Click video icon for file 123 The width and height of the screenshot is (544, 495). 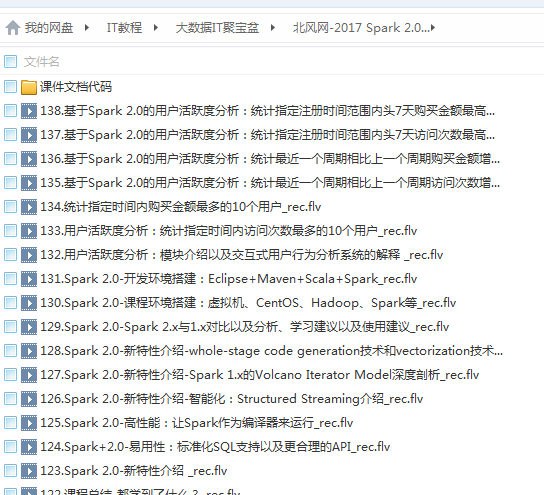point(29,471)
